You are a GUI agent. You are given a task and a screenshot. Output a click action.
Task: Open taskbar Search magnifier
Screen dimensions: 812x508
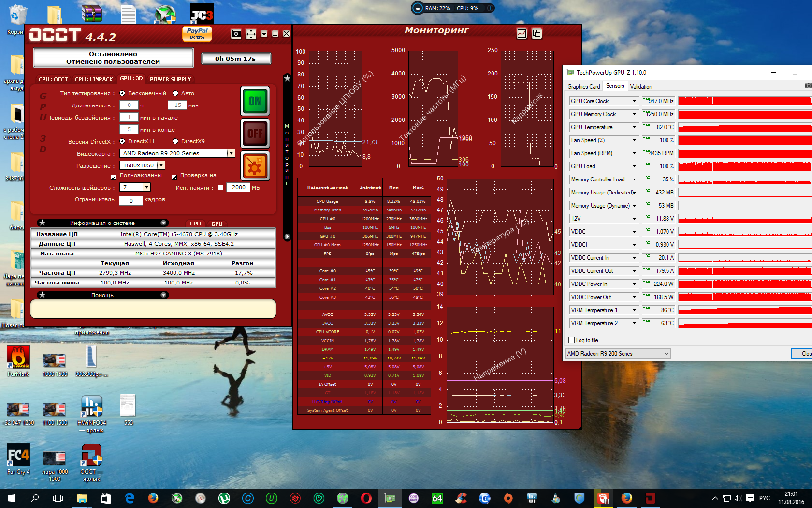pos(35,498)
